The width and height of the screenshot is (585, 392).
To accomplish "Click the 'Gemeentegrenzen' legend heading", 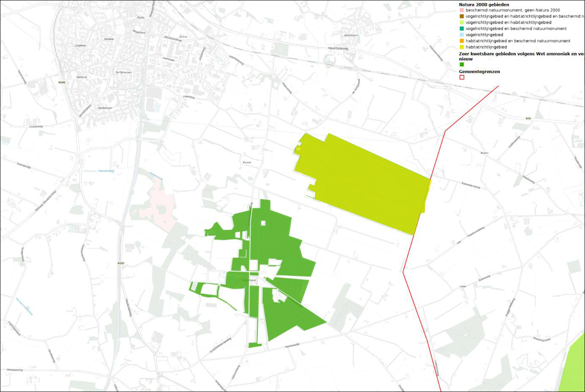I will click(x=479, y=71).
